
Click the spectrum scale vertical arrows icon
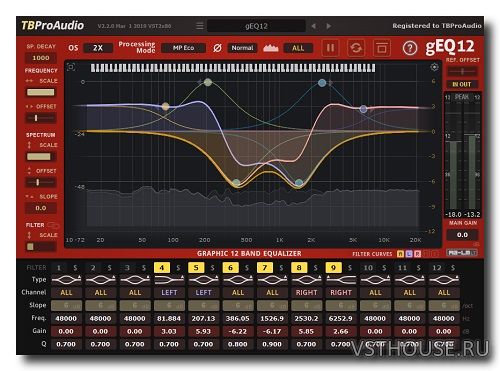(29, 145)
